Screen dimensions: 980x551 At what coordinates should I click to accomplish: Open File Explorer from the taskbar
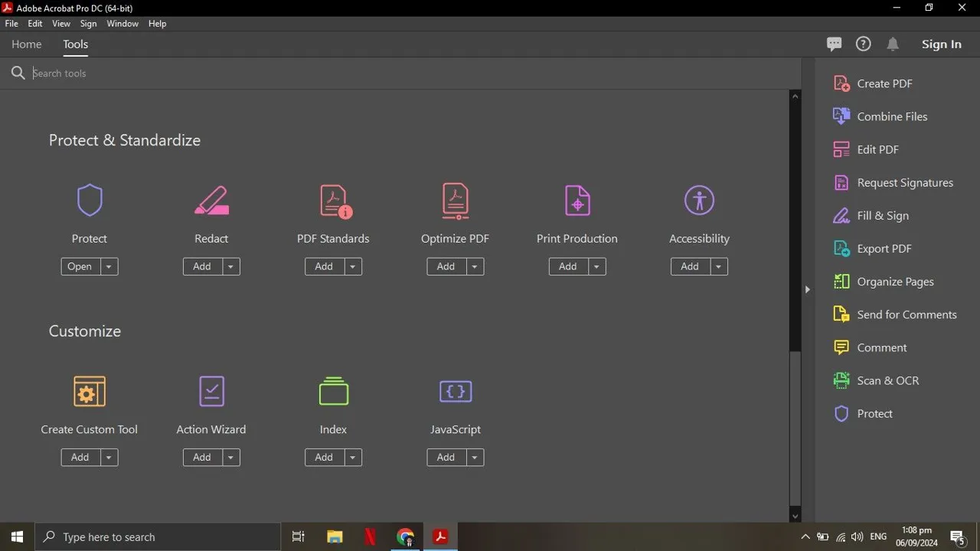tap(335, 536)
